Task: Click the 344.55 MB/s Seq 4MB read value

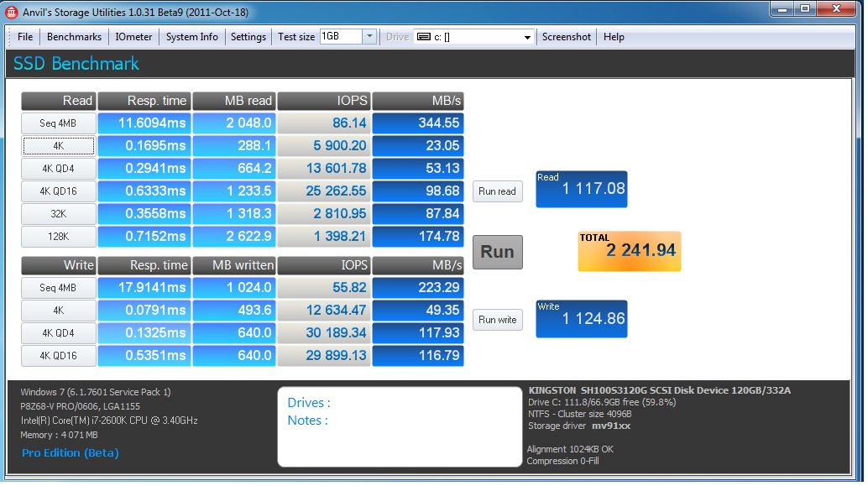Action: pos(418,123)
